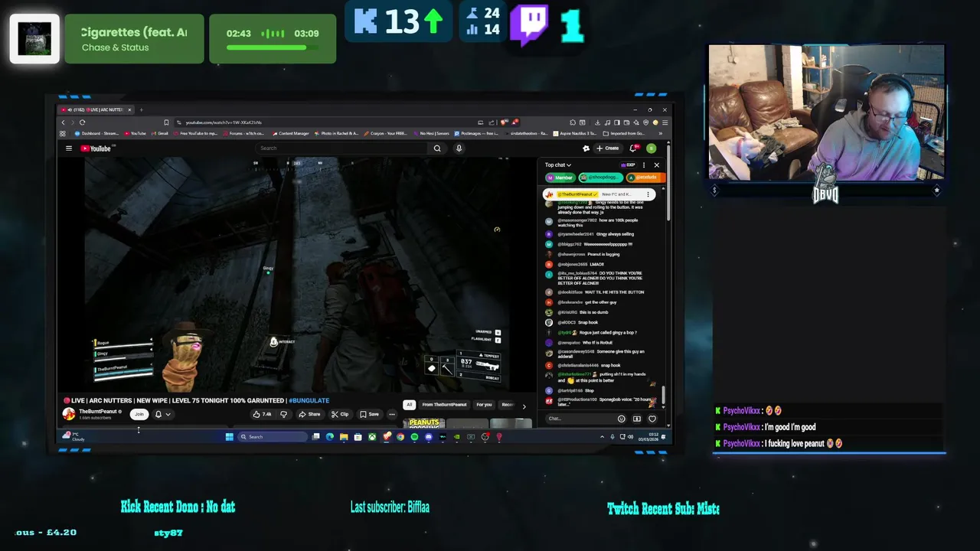Image resolution: width=980 pixels, height=551 pixels.
Task: Open live chat options three-dot menu
Action: tap(644, 165)
